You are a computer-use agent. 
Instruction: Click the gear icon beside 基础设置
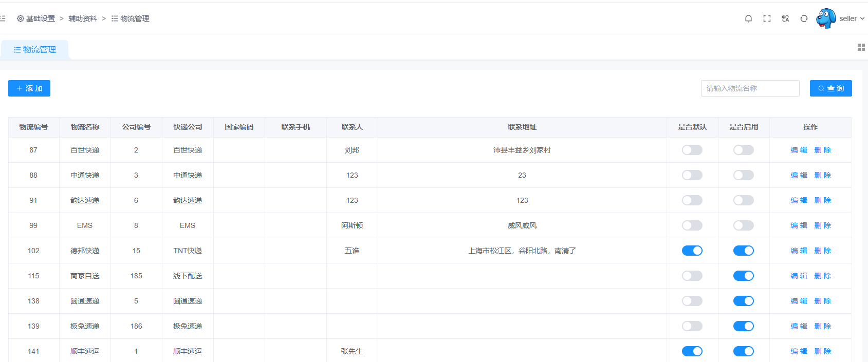click(21, 18)
